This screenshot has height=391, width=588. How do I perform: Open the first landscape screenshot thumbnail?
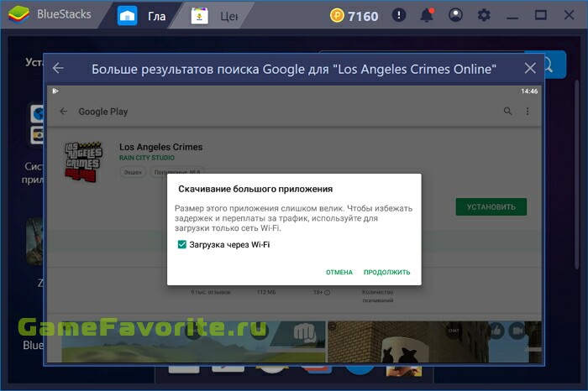click(194, 341)
